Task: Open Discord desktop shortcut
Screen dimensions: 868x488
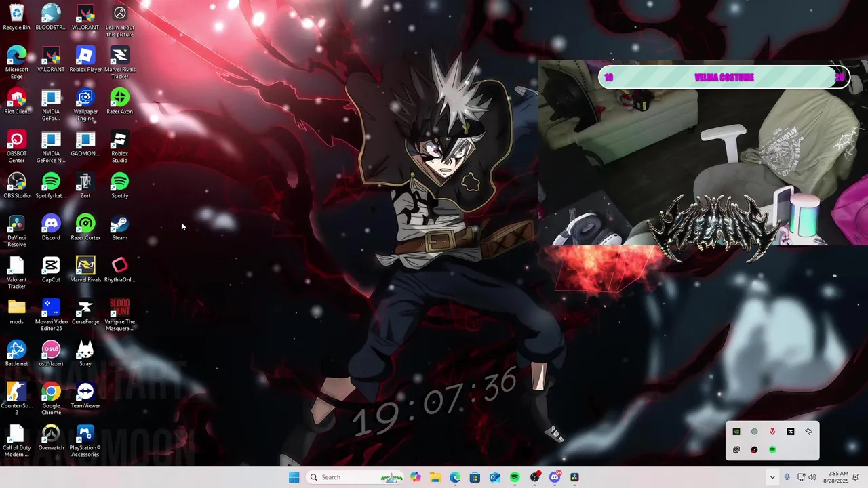Action: coord(51,228)
